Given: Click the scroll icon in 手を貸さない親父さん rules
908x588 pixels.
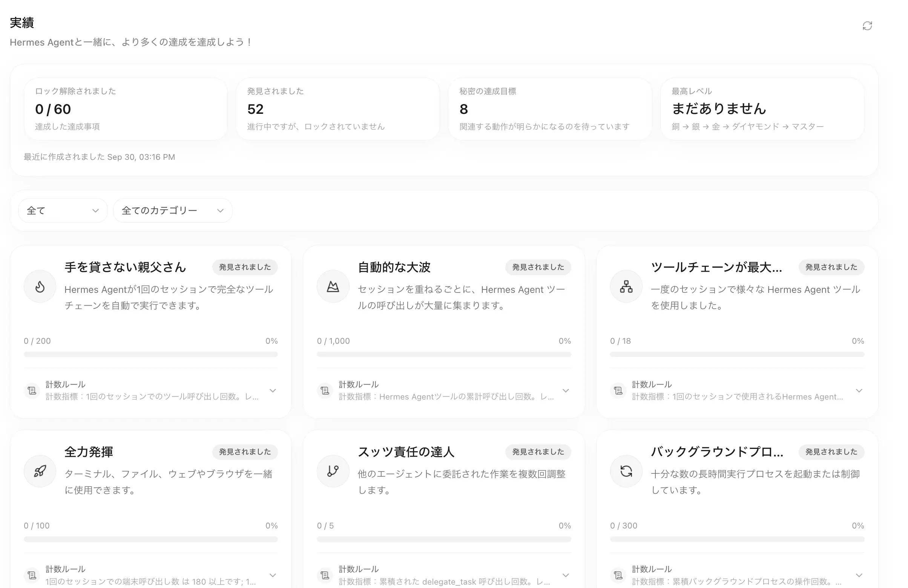Looking at the screenshot, I should (32, 390).
